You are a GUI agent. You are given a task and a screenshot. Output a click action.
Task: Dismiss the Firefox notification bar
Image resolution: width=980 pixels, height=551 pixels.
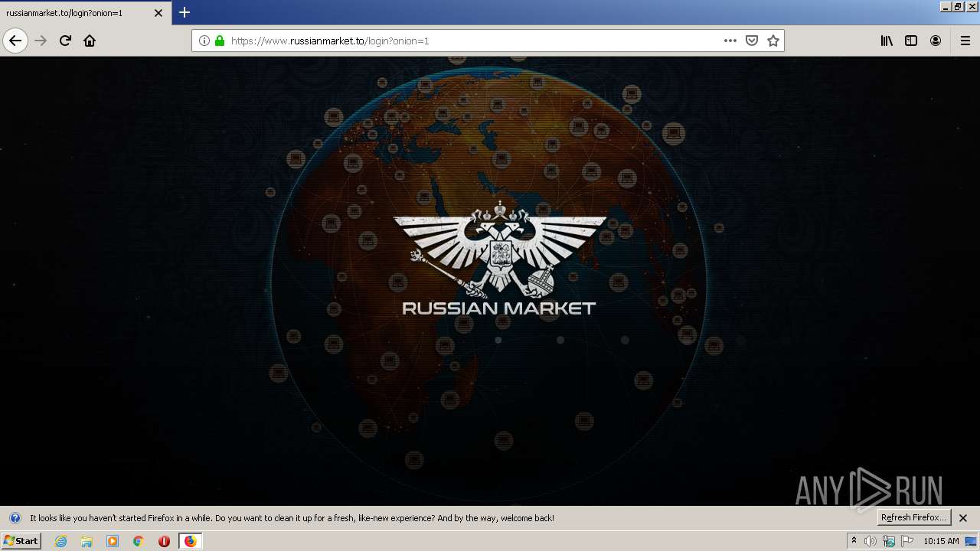pos(963,518)
